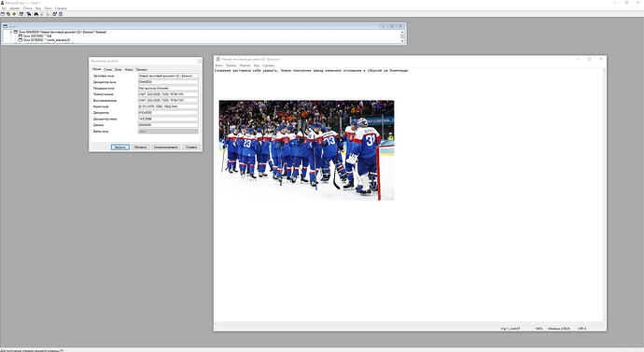Image resolution: width=644 pixels, height=352 pixels.
Task: Open the Справка menu in Spy++ menu bar
Action: click(x=61, y=8)
